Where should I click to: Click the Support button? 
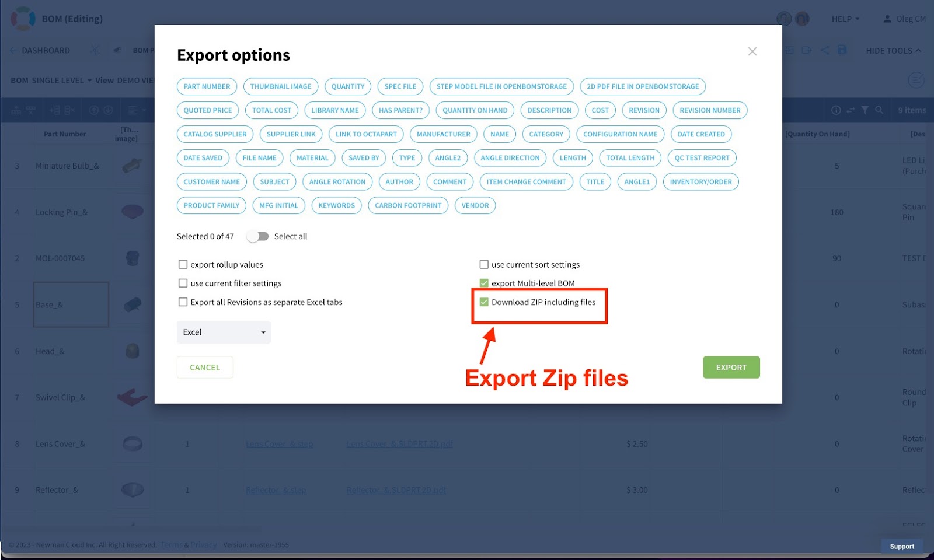tap(902, 547)
